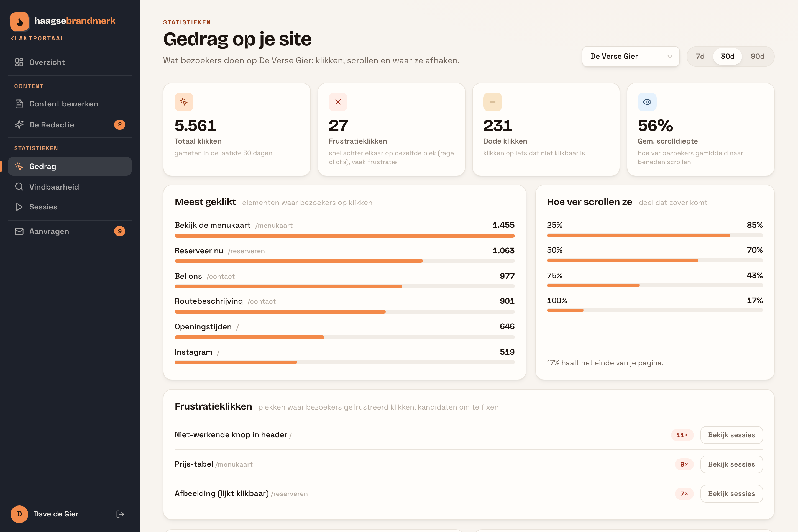Click the value 1.063 for Reserveer nu
The image size is (798, 532).
503,251
